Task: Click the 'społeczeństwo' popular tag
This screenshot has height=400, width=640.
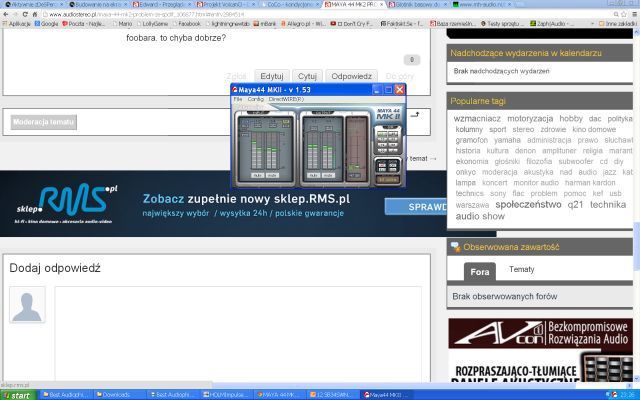Action: point(528,204)
